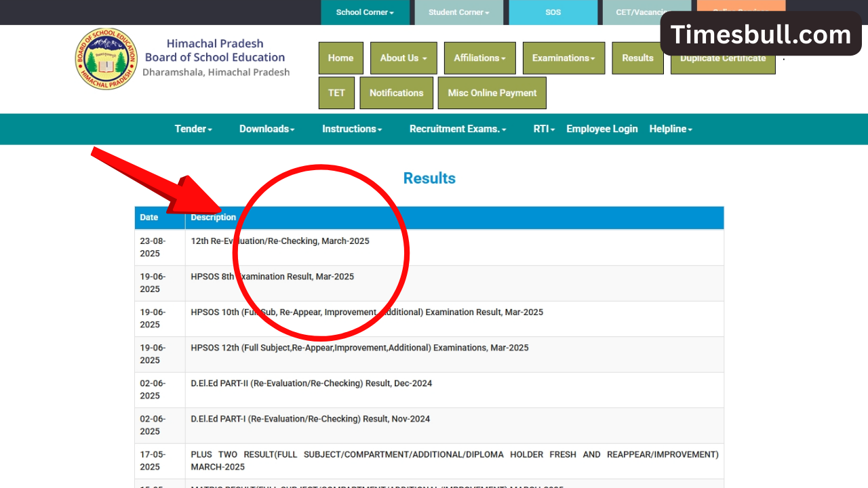Open the Helpline dropdown
Viewport: 868px width, 488px height.
pyautogui.click(x=670, y=129)
